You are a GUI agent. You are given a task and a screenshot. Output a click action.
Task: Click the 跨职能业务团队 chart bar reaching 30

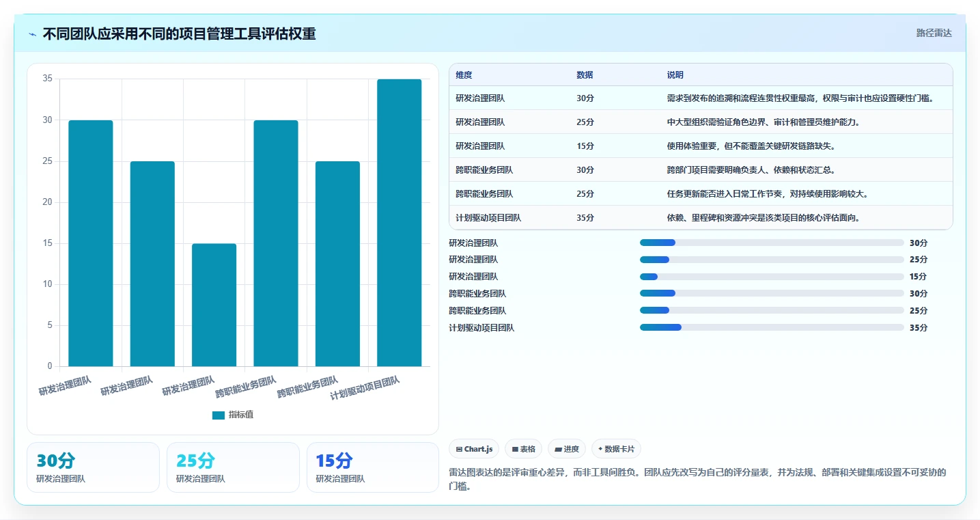[276, 243]
